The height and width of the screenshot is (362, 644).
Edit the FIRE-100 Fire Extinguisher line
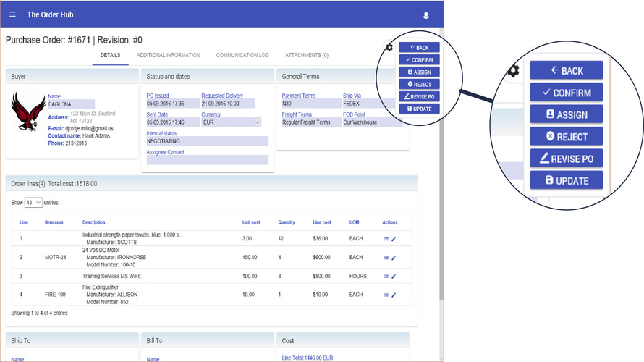pos(394,295)
